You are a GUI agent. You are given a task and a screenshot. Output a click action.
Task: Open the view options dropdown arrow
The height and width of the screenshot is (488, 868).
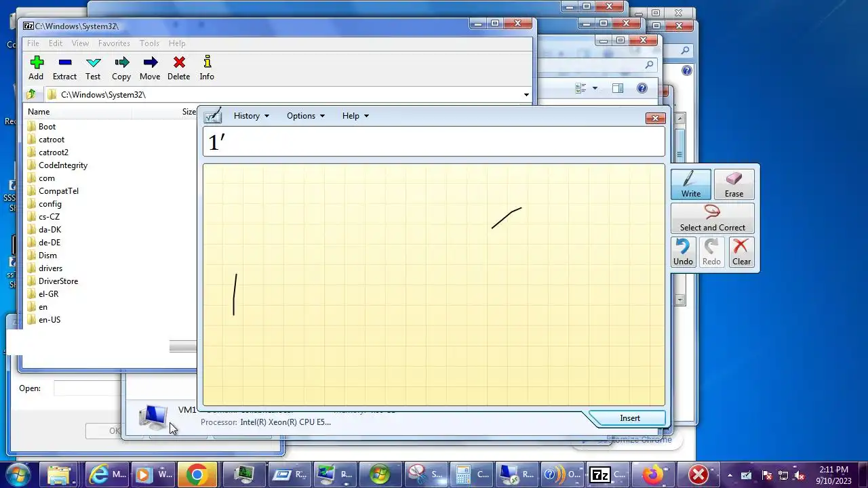(595, 88)
